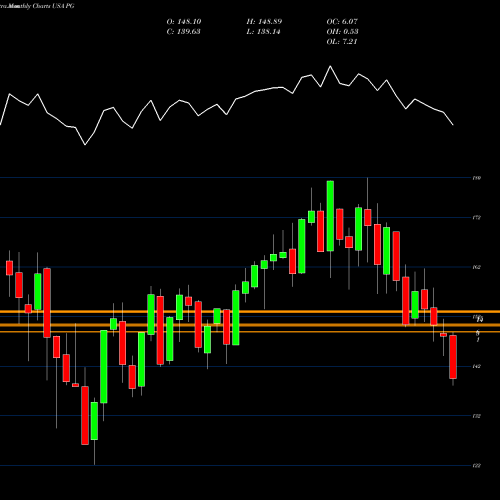Screen dimensions: 500x500
Task: Click the highest peak of the white line
Action: pos(330,66)
